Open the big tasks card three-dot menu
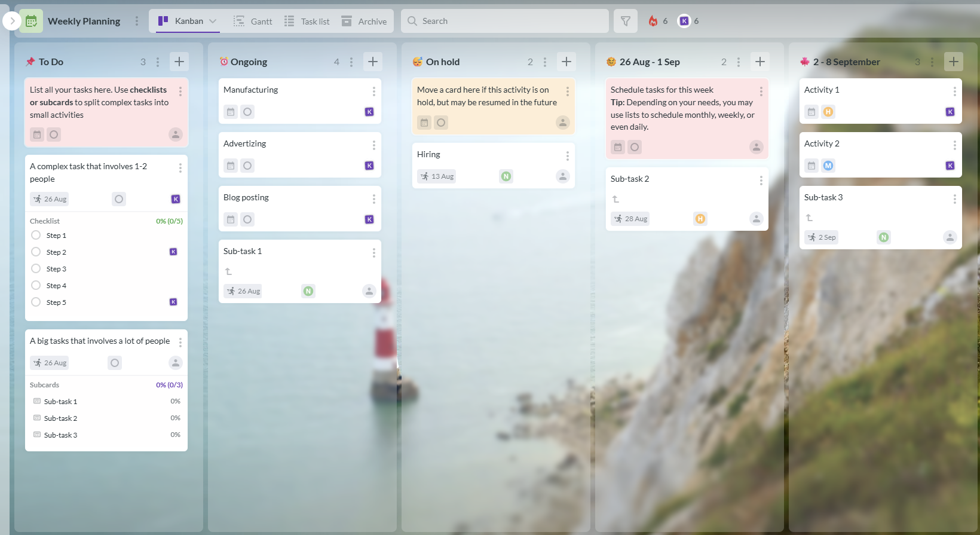The height and width of the screenshot is (535, 980). coord(180,343)
